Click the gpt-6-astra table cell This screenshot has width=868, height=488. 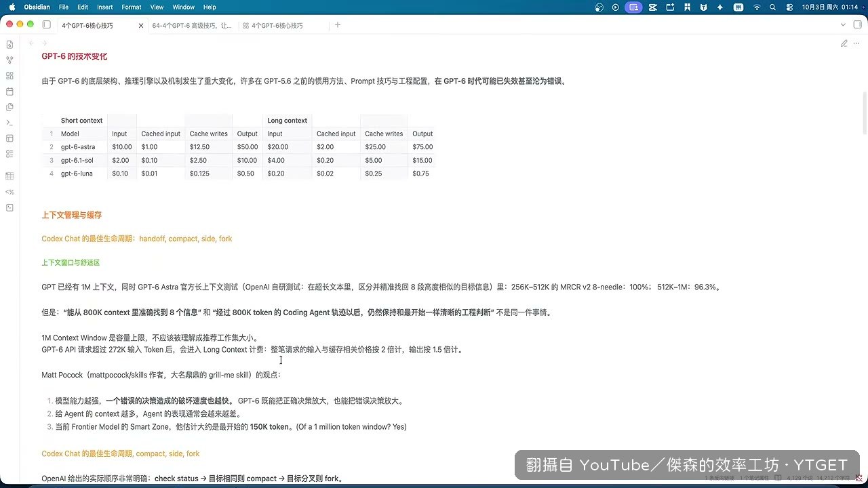point(78,147)
